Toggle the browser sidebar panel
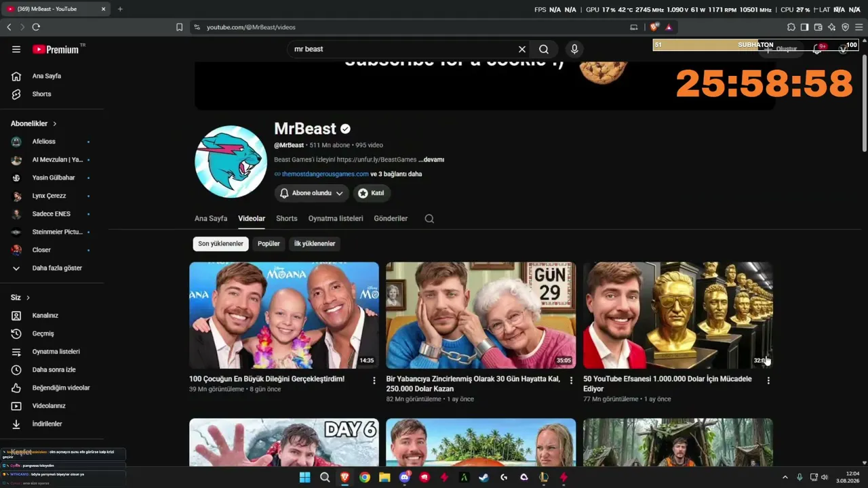Image resolution: width=868 pixels, height=488 pixels. pyautogui.click(x=804, y=27)
